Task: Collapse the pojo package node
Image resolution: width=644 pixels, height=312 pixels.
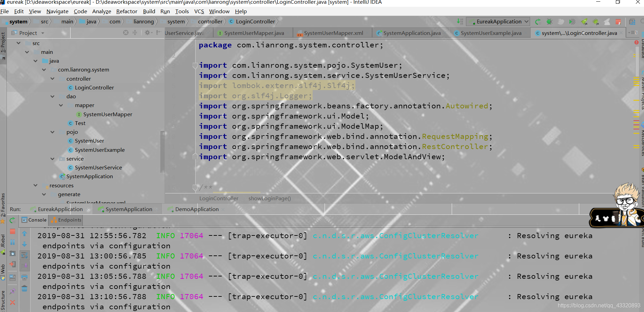Action: tap(53, 132)
